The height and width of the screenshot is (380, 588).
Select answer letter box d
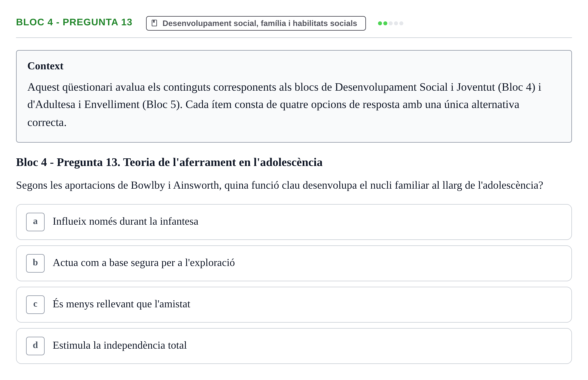point(35,346)
